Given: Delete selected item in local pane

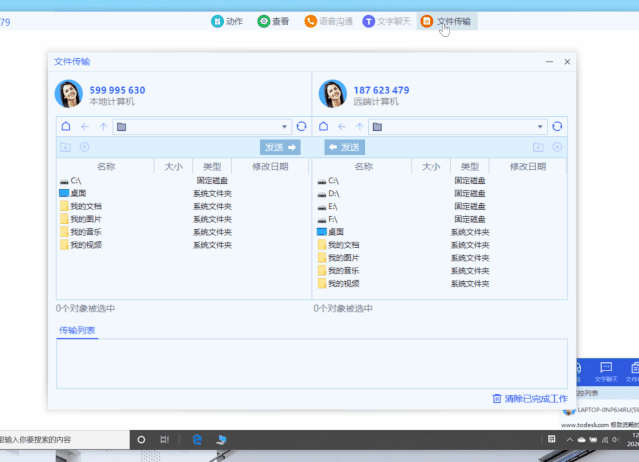Looking at the screenshot, I should pyautogui.click(x=84, y=147).
